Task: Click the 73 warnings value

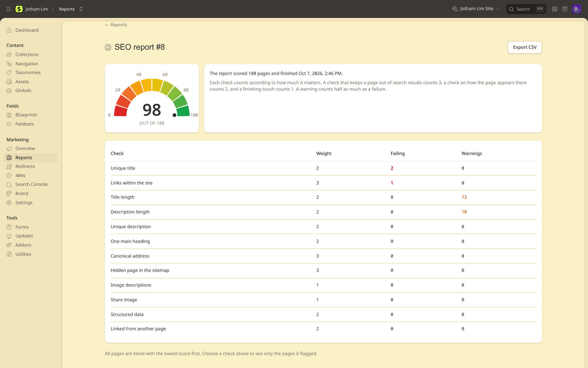Action: (x=464, y=197)
